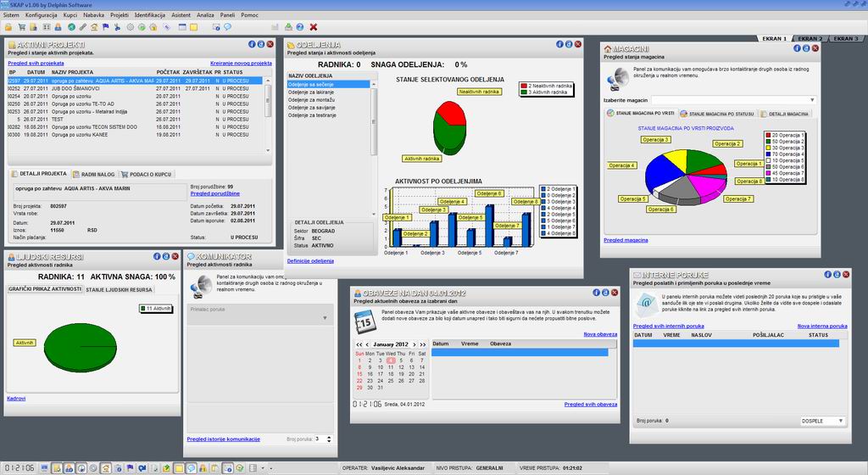Click the blue flag toolbar icon
This screenshot has height=475, width=868.
tap(105, 26)
